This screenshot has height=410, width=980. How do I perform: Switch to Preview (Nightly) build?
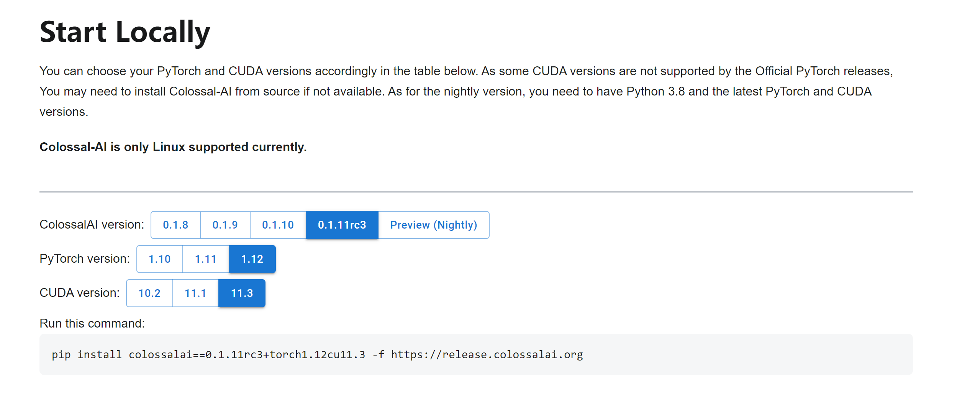[x=433, y=225]
